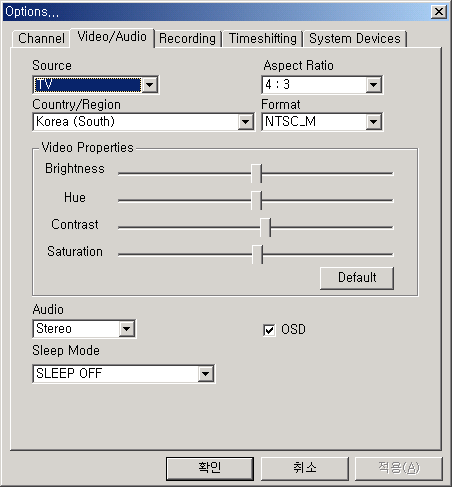Open the Audio Stereo dropdown

126,329
